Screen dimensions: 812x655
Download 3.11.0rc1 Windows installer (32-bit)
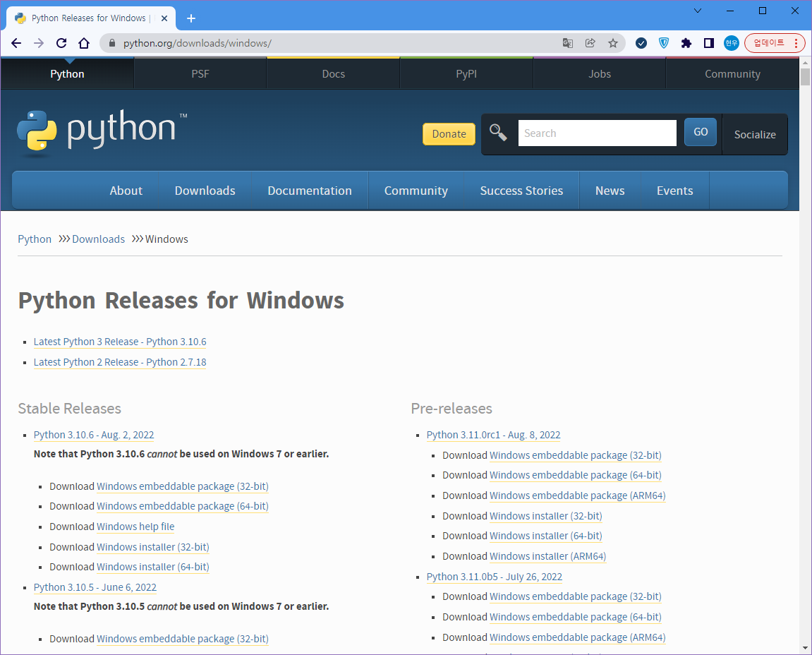click(x=546, y=516)
